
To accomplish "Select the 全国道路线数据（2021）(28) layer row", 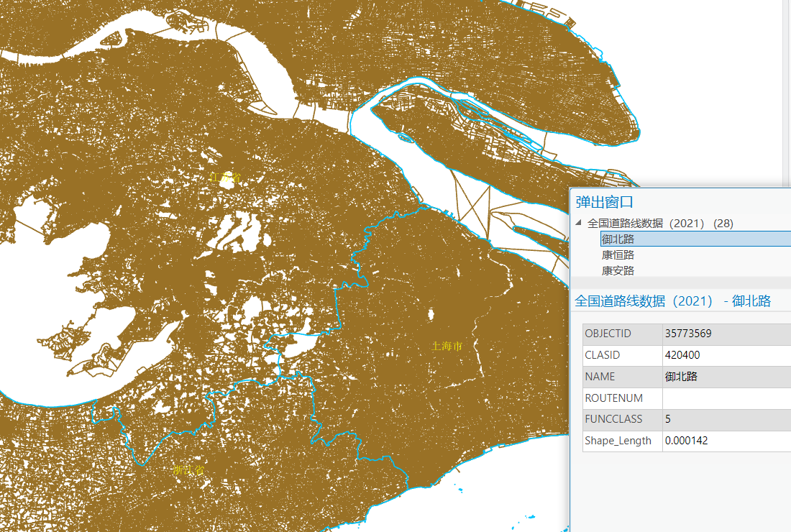I will point(660,224).
